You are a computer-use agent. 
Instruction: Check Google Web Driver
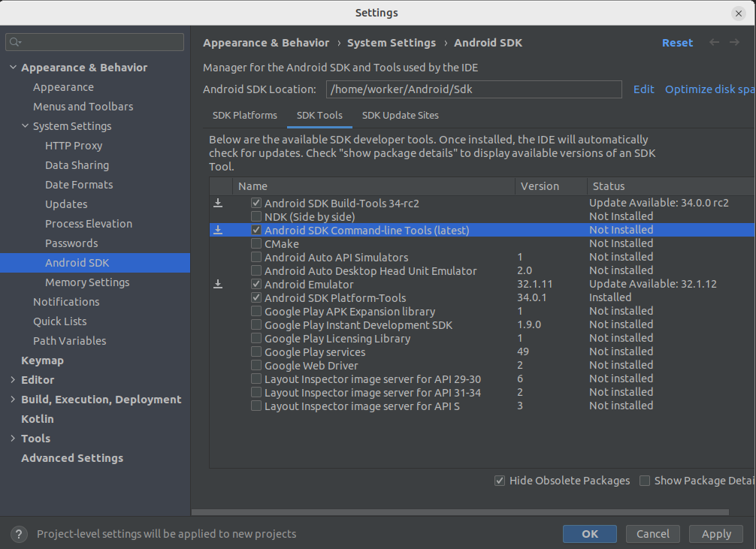(x=256, y=365)
